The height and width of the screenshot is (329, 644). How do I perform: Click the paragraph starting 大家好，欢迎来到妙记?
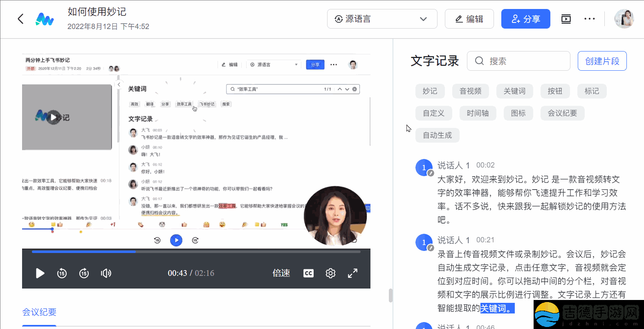click(x=532, y=199)
